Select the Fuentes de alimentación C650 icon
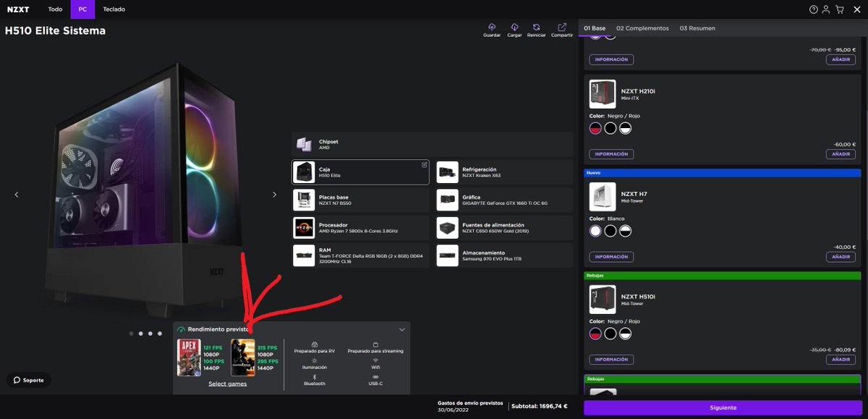 pos(448,227)
